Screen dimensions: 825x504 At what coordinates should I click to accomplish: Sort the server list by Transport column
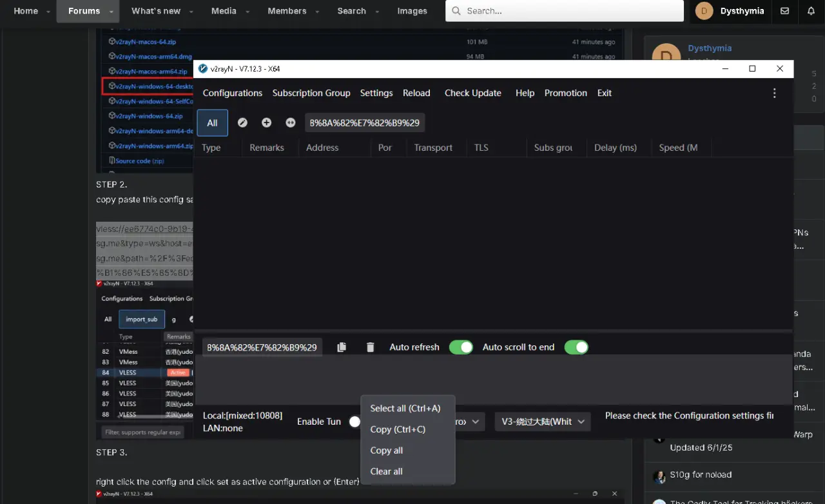coord(433,148)
